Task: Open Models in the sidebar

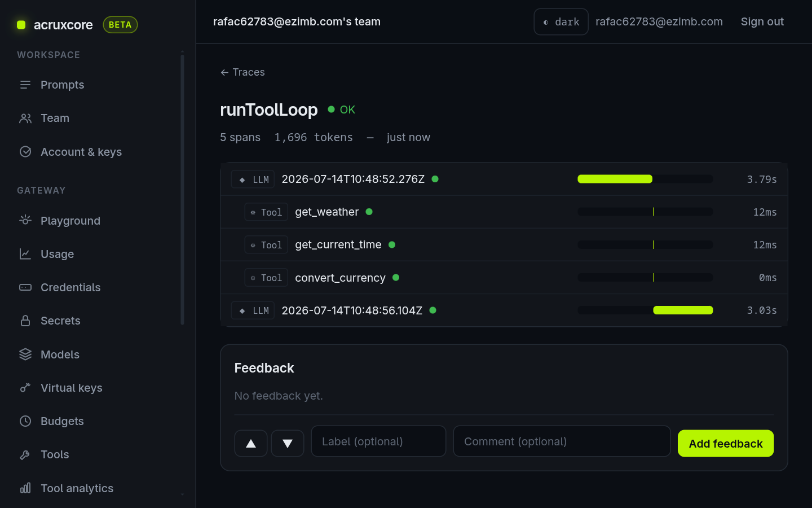Action: point(60,354)
